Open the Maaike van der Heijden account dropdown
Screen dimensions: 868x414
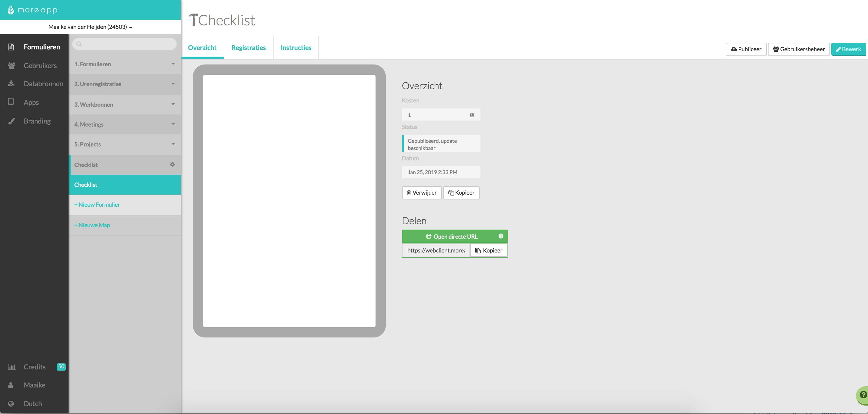pyautogui.click(x=90, y=27)
